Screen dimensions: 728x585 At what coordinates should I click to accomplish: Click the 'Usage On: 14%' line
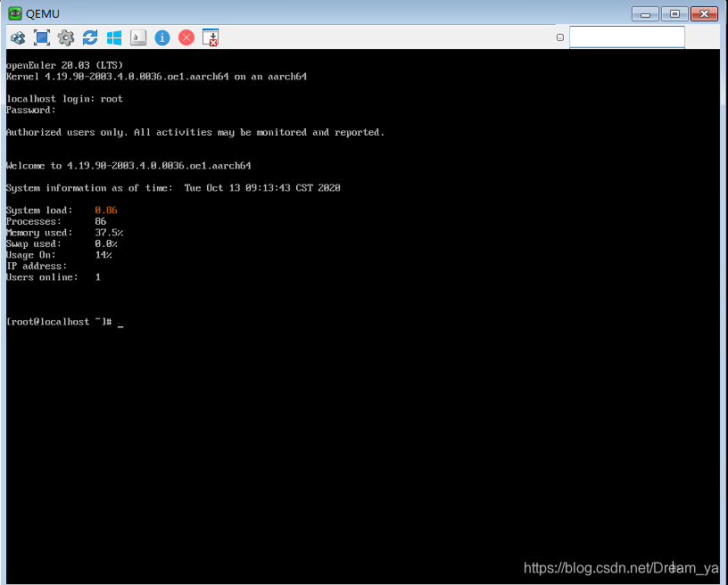click(x=59, y=255)
